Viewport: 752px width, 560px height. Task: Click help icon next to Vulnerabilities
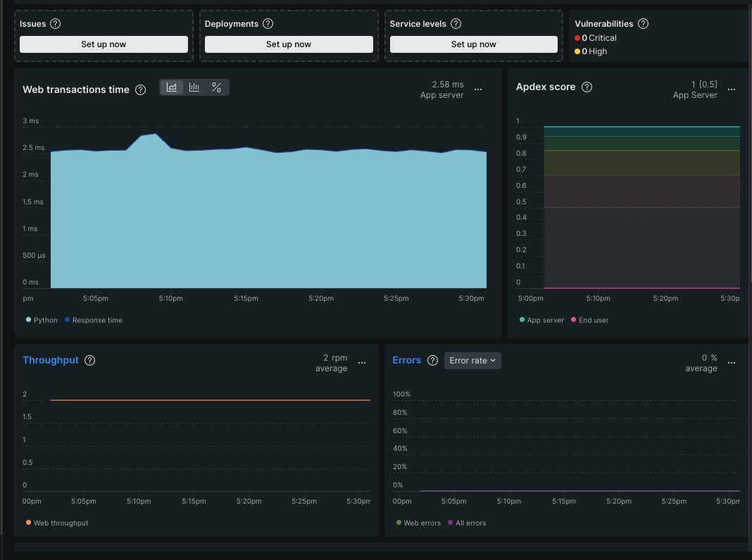[x=643, y=24]
